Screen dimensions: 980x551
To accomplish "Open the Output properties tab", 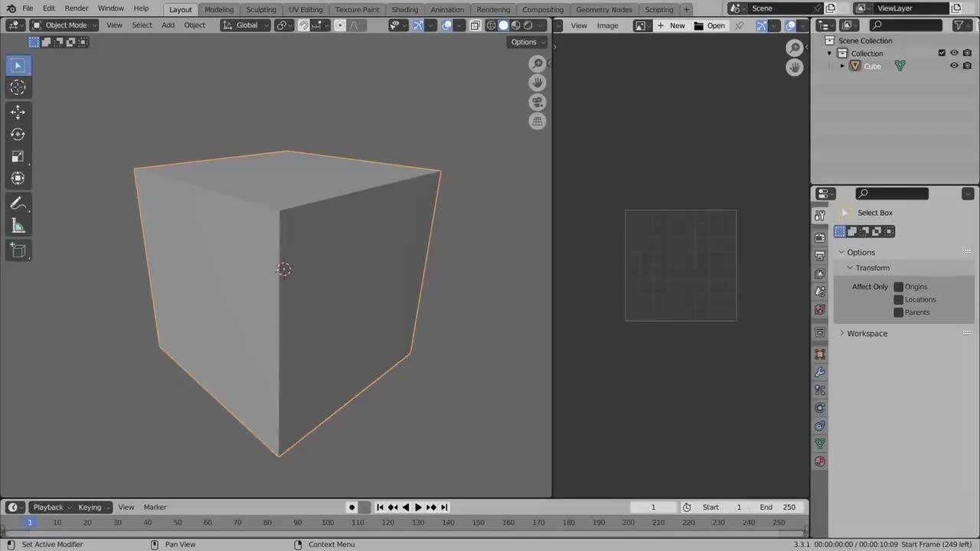I will tap(820, 256).
